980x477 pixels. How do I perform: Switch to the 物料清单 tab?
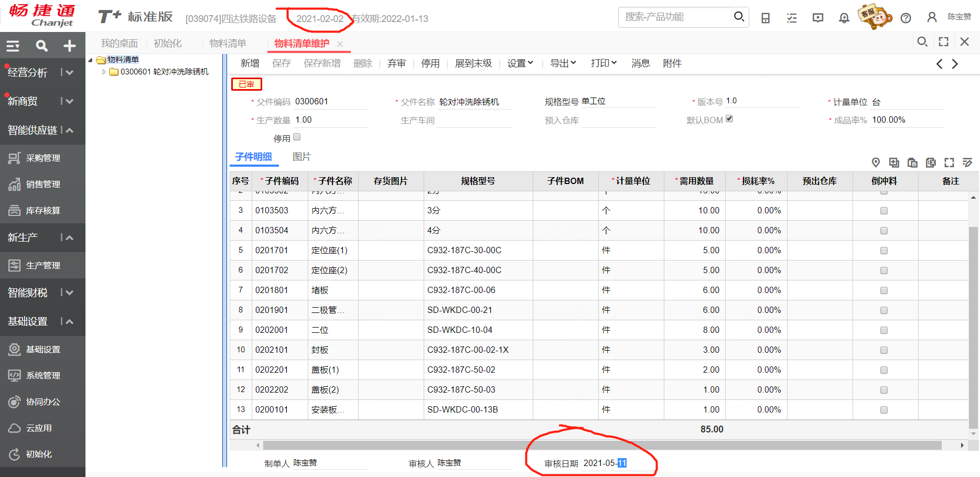tap(228, 44)
